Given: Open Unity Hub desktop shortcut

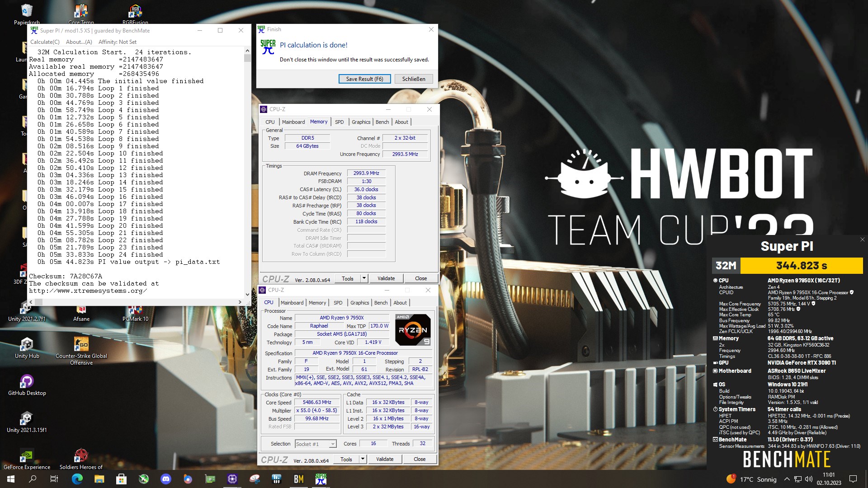Looking at the screenshot, I should coord(27,348).
